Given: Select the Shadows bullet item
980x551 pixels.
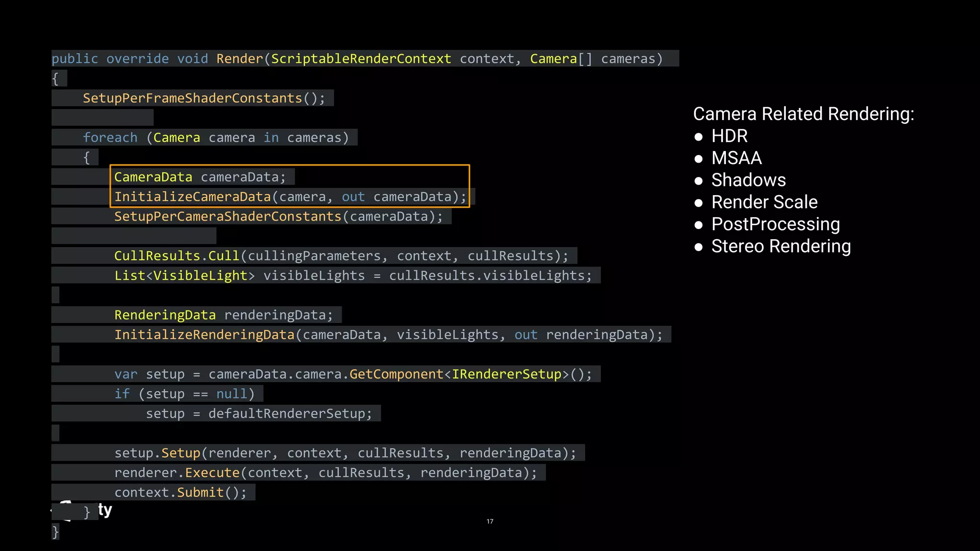Looking at the screenshot, I should tap(740, 180).
